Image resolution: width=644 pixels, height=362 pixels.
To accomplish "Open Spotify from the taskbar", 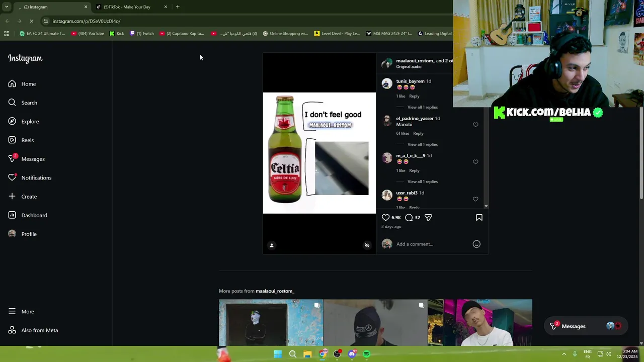I will pyautogui.click(x=367, y=354).
